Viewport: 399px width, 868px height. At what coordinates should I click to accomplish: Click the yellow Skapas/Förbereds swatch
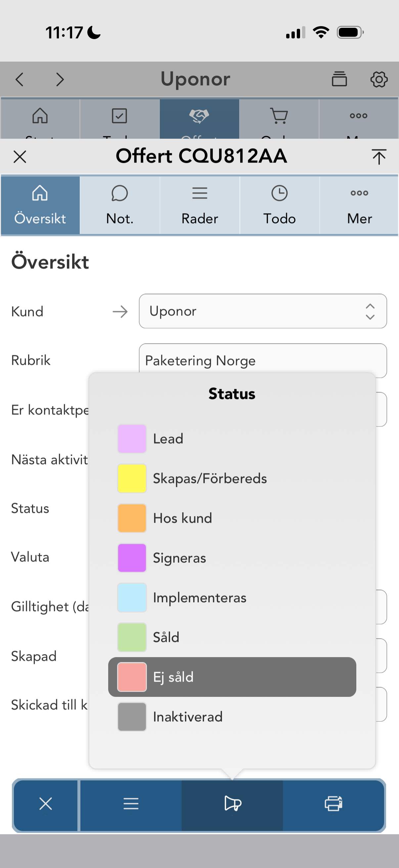pos(132,478)
